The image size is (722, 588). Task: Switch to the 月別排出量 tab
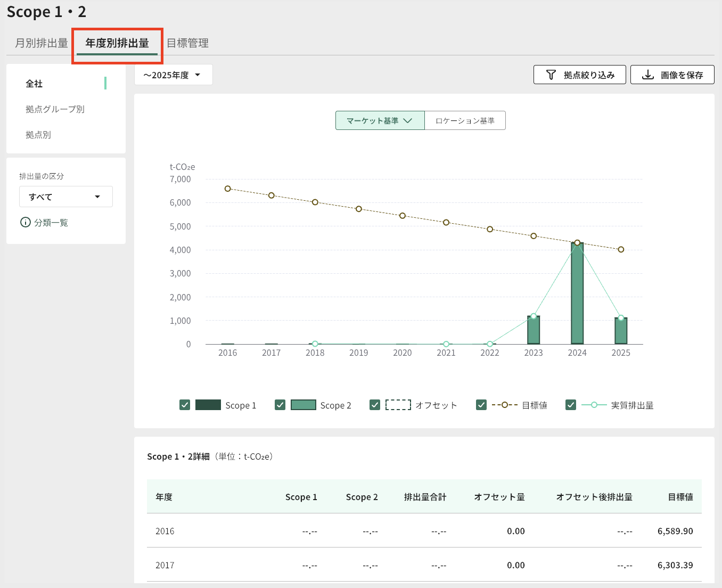[x=42, y=43]
